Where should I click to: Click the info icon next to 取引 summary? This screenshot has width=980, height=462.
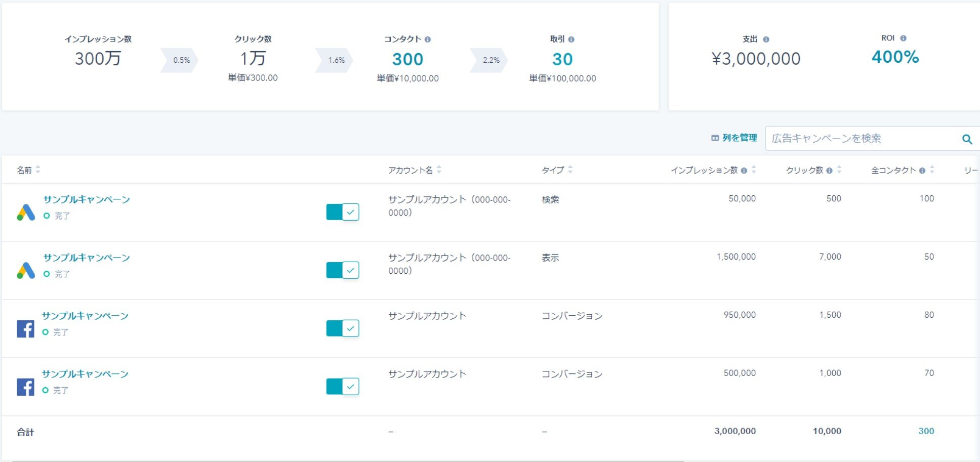click(x=571, y=39)
